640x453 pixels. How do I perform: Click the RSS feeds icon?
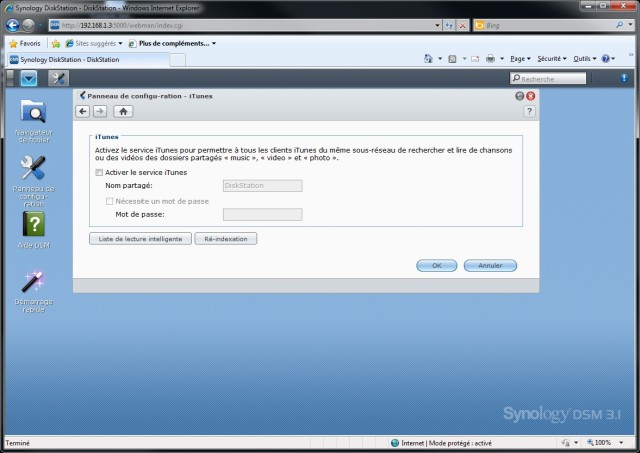(452, 59)
